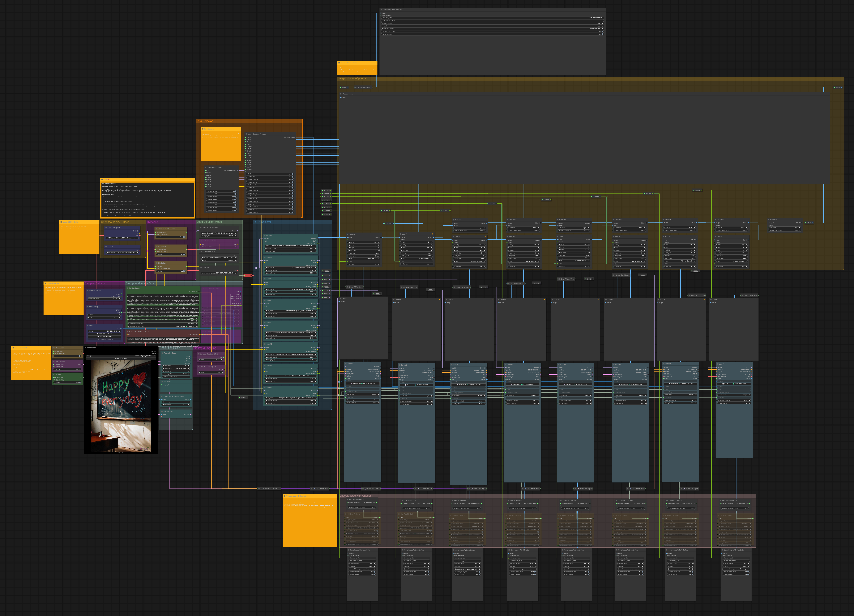Click the Switches group title
The image size is (854, 616).
[x=153, y=222]
